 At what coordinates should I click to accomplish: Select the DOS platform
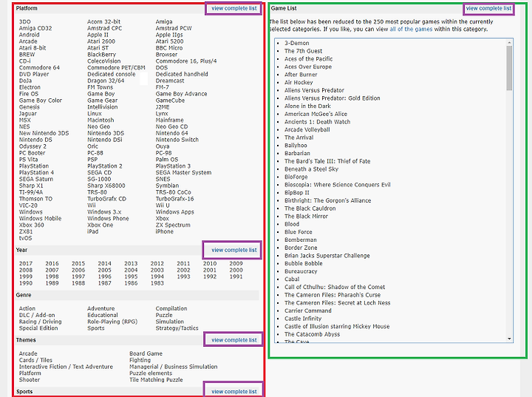pyautogui.click(x=162, y=67)
